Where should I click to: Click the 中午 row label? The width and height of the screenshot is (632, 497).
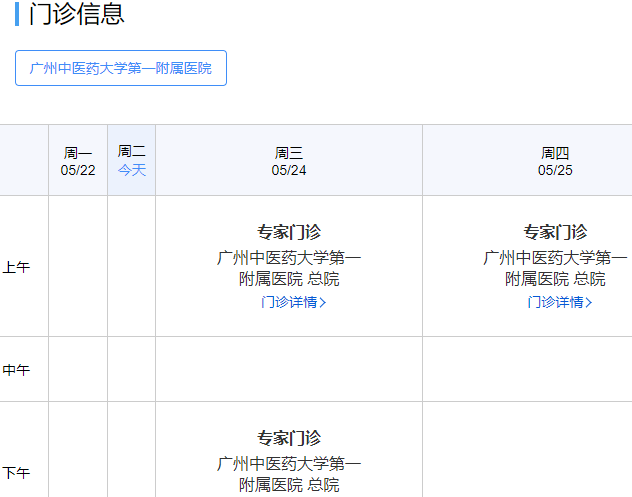pos(17,370)
